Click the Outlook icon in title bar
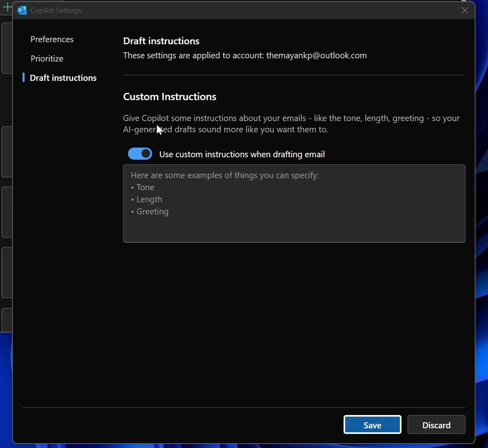488x448 pixels. [x=23, y=10]
